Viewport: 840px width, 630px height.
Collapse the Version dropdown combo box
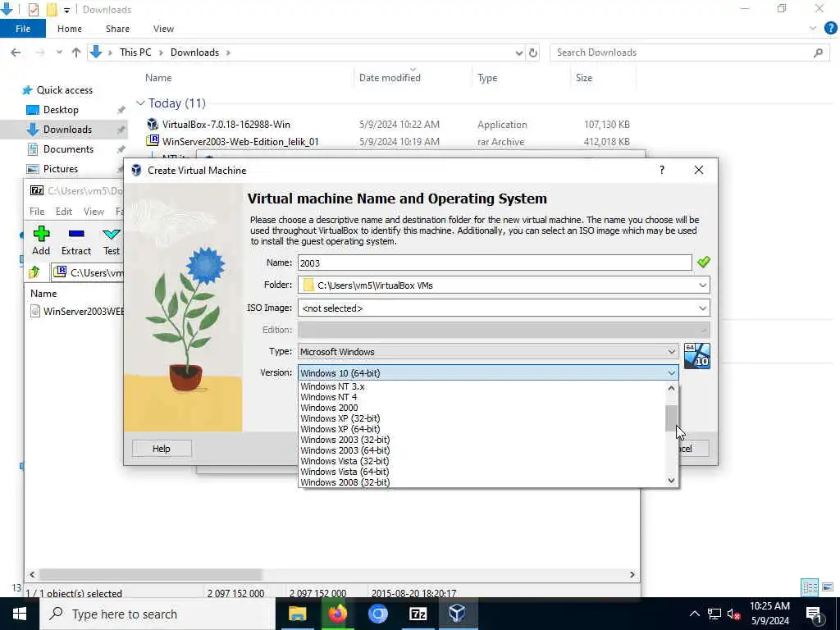[488, 373]
